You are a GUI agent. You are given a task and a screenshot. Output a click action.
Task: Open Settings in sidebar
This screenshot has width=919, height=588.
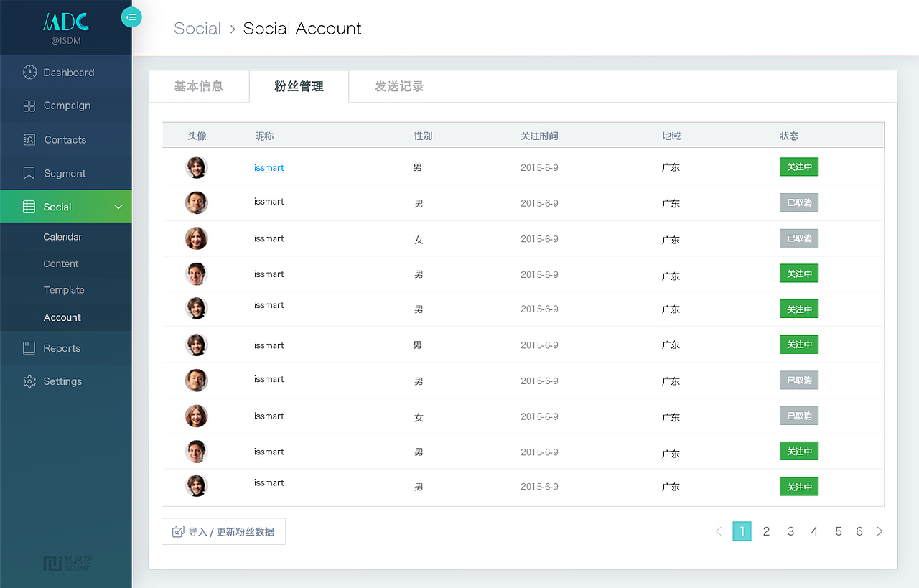[66, 381]
